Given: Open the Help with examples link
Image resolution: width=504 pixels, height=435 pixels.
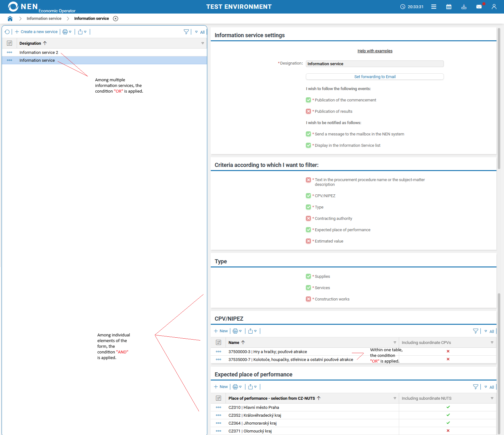Looking at the screenshot, I should pyautogui.click(x=375, y=51).
